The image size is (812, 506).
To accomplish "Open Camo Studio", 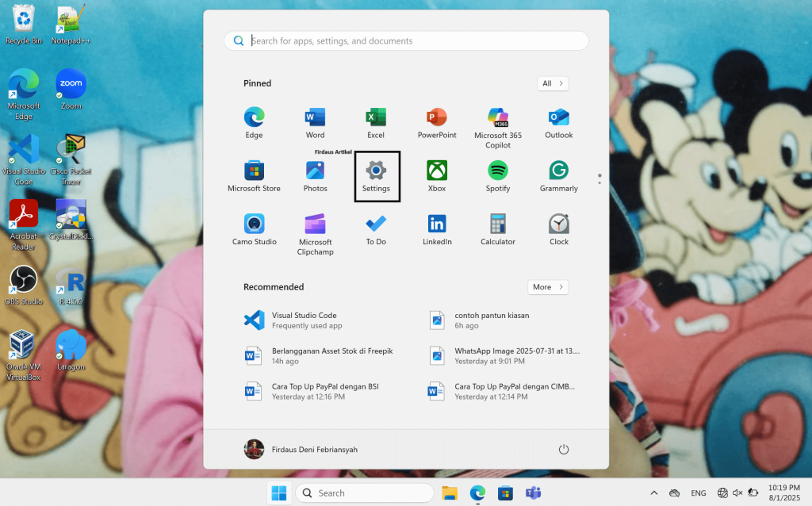I will [x=254, y=230].
